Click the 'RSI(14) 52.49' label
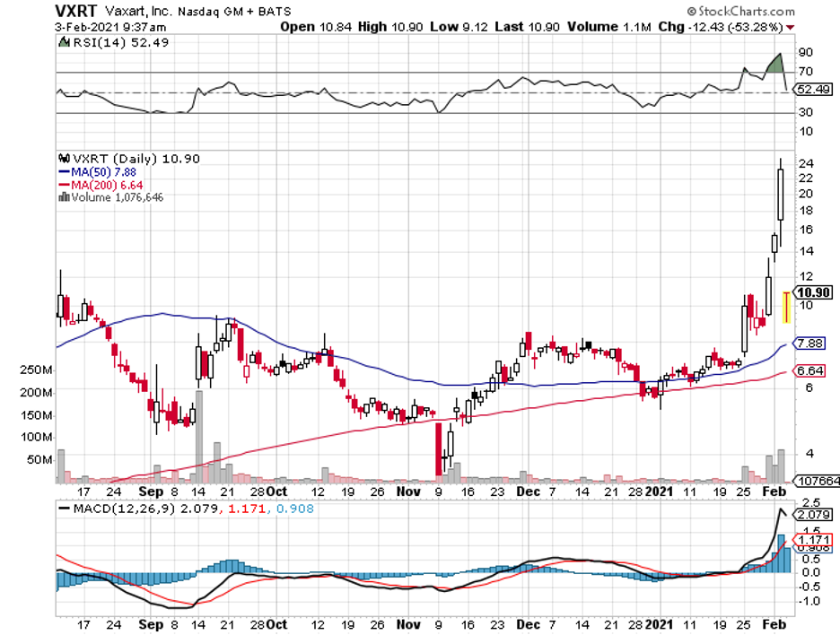This screenshot has height=635, width=840. [120, 42]
